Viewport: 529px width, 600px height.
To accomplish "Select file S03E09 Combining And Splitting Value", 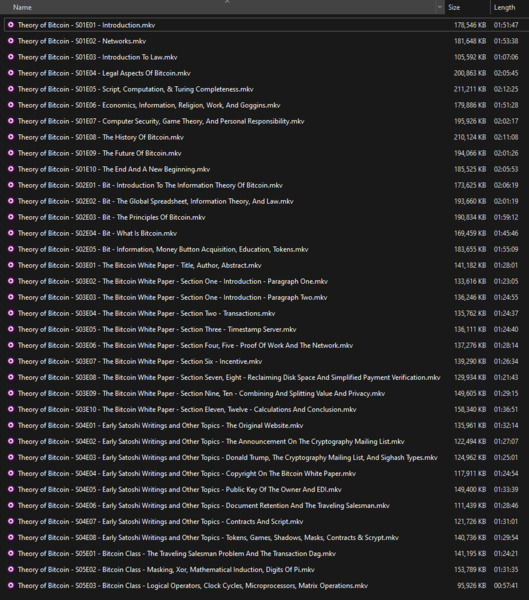I will 201,393.
